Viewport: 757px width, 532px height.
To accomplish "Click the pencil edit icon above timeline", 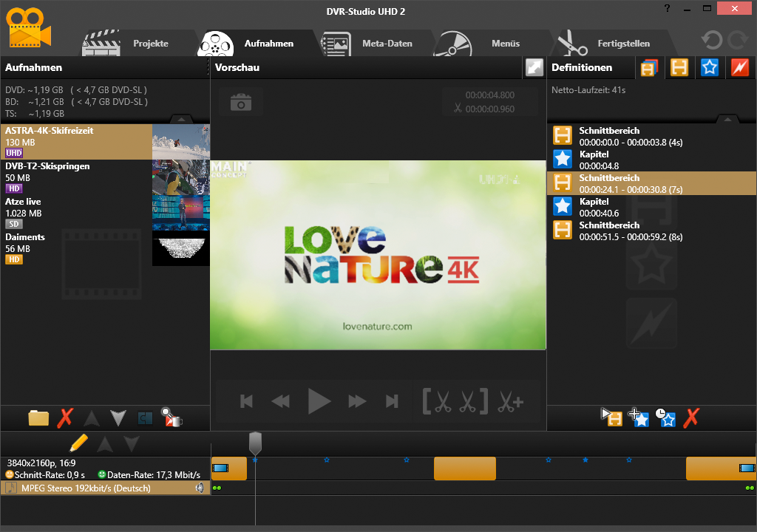I will pos(78,443).
